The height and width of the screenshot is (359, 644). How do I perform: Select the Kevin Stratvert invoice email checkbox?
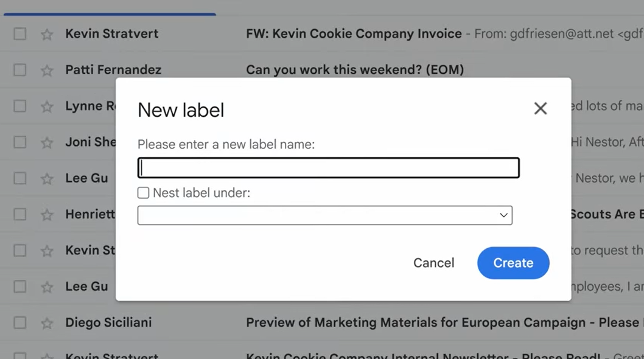point(20,34)
